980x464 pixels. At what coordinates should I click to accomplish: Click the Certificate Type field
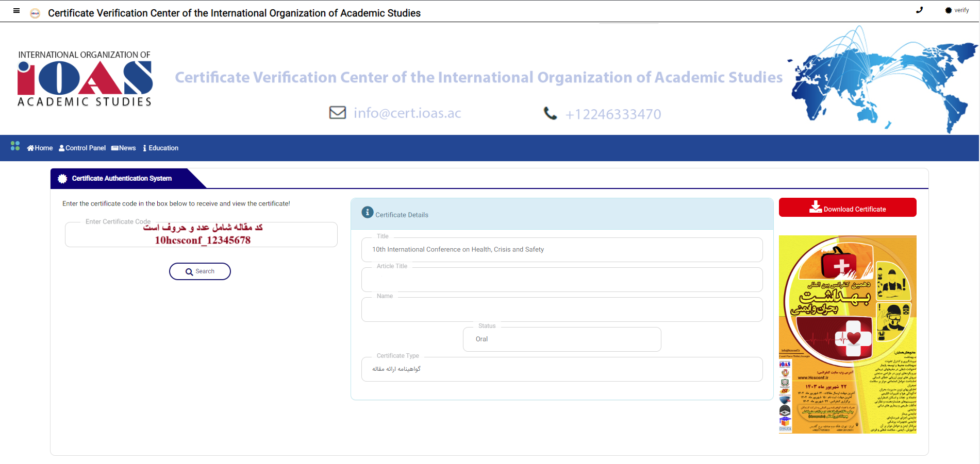(x=562, y=369)
